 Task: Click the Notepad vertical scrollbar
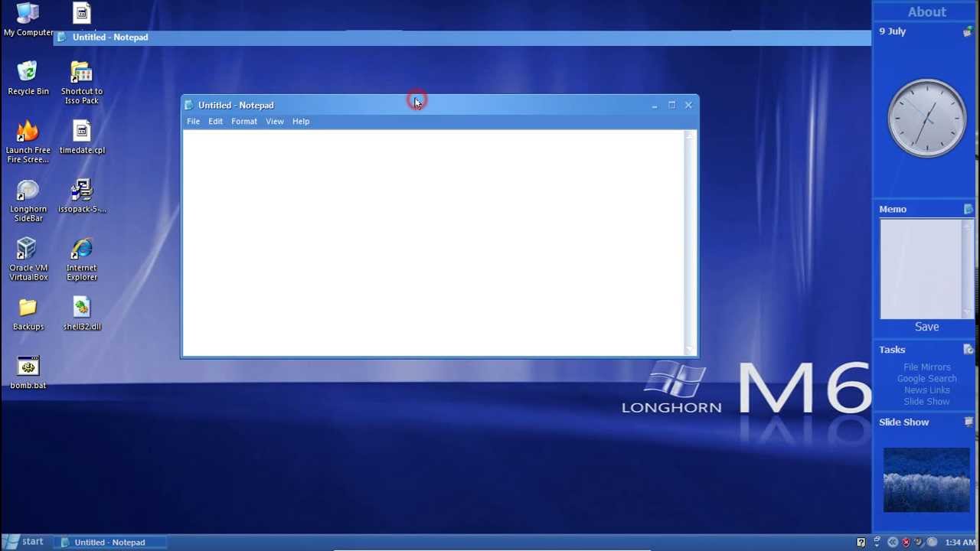click(690, 243)
